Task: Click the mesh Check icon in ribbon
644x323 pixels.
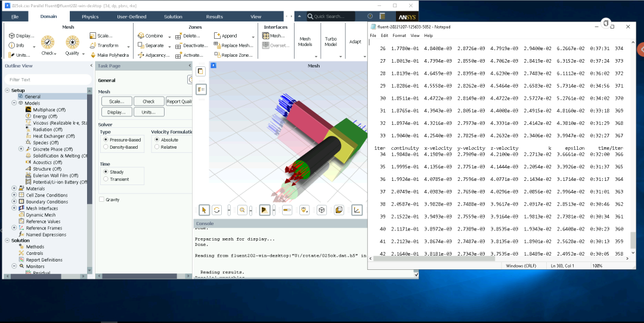Action: point(48,42)
